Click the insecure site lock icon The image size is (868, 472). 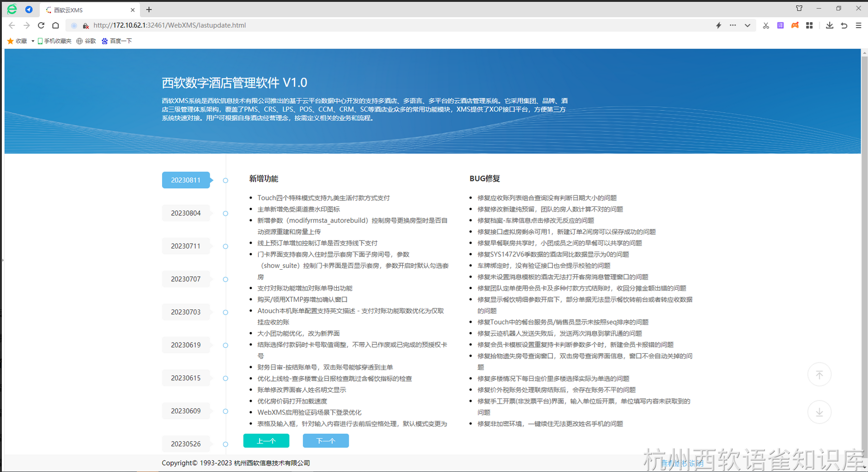(x=85, y=25)
